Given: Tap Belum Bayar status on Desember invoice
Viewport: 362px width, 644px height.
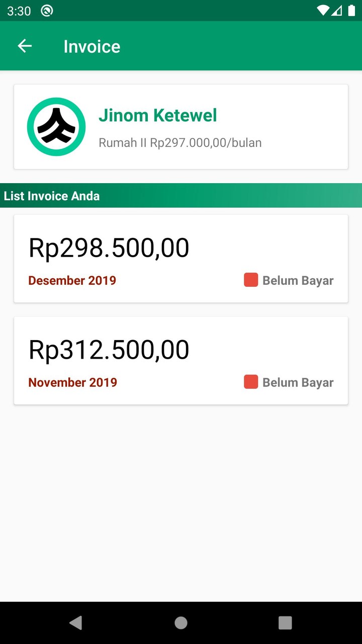Looking at the screenshot, I should tap(298, 281).
